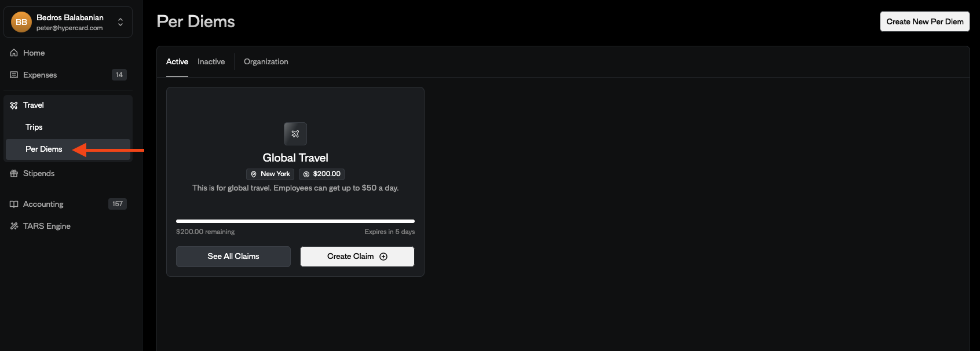This screenshot has height=351, width=980.
Task: Expand the account switcher chevron
Action: pyautogui.click(x=120, y=22)
